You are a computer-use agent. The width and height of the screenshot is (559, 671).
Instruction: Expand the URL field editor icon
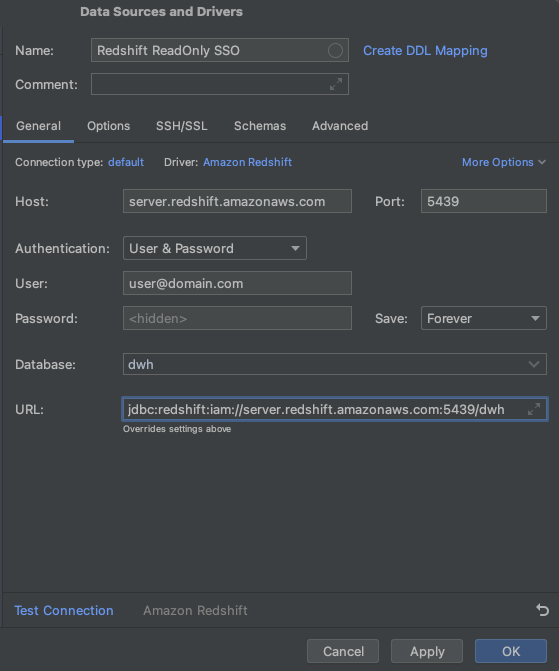(x=534, y=409)
